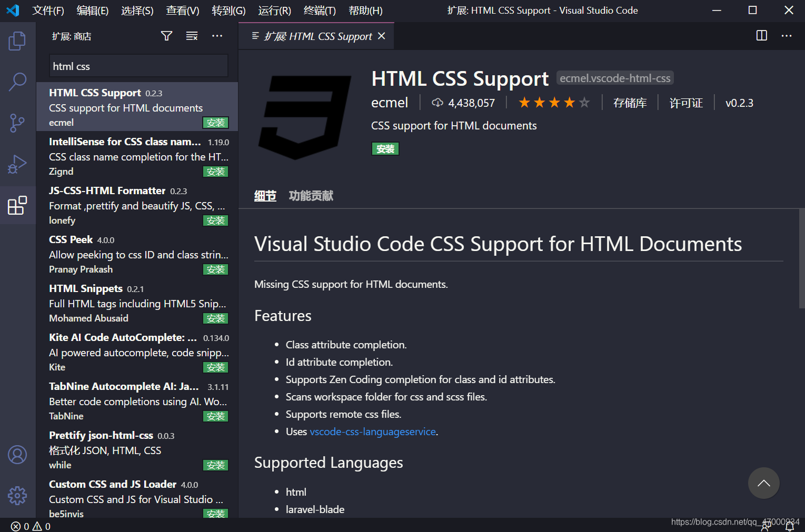Viewport: 805px width, 532px height.
Task: Select the Kite AI Code AutoComplete entry
Action: point(137,352)
